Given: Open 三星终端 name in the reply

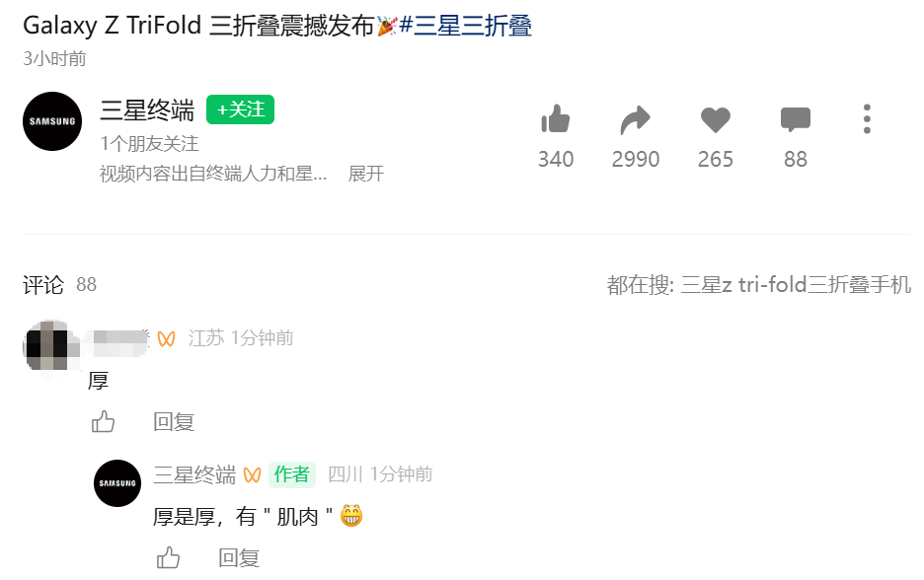Looking at the screenshot, I should (x=194, y=474).
